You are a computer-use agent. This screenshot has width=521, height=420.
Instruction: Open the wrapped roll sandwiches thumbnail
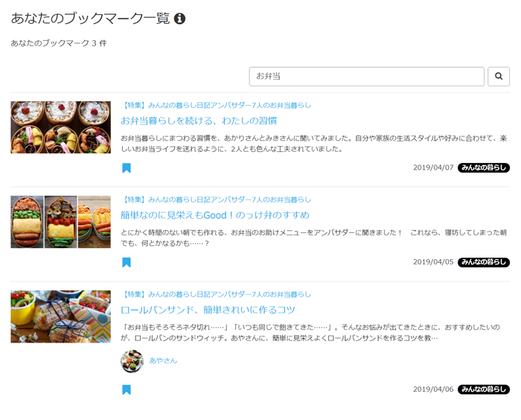coord(61,316)
